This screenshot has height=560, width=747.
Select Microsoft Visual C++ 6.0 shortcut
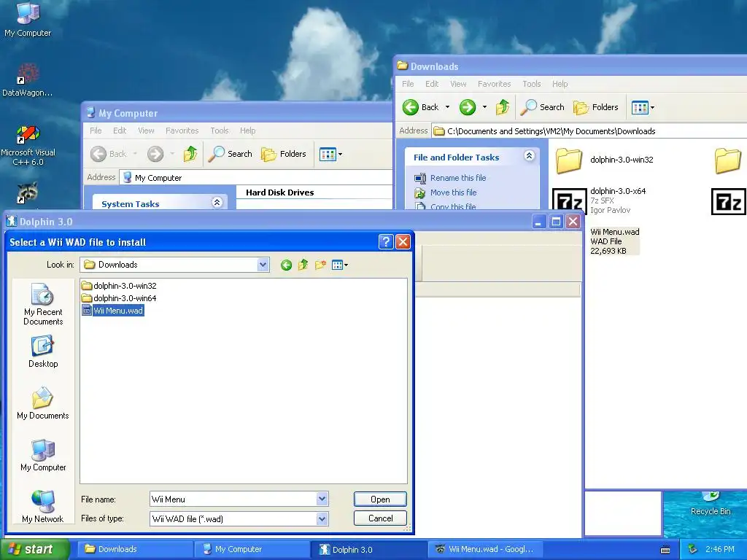click(x=28, y=145)
